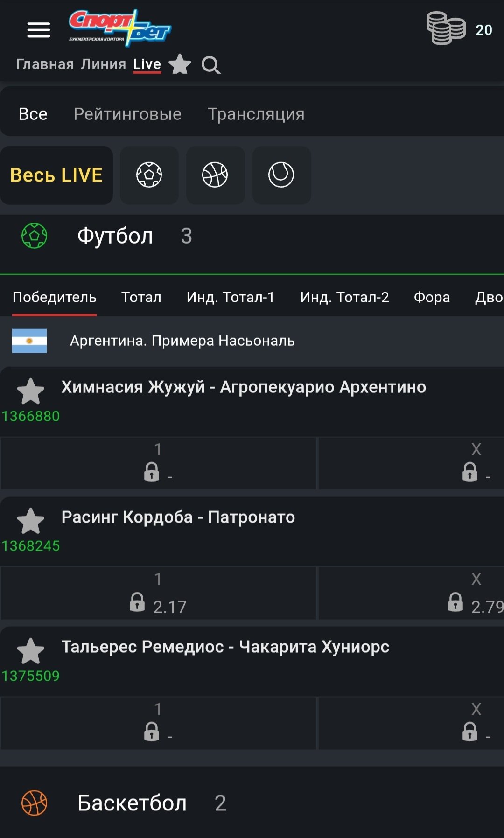Expand the Баскетбол section
Image resolution: width=504 pixels, height=838 pixels.
tap(132, 803)
